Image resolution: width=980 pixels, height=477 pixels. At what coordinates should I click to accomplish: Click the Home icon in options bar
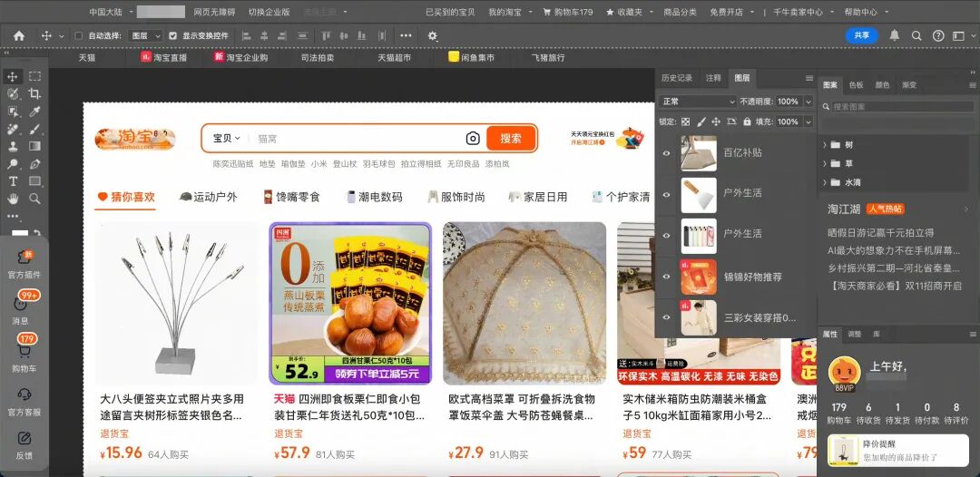[19, 36]
